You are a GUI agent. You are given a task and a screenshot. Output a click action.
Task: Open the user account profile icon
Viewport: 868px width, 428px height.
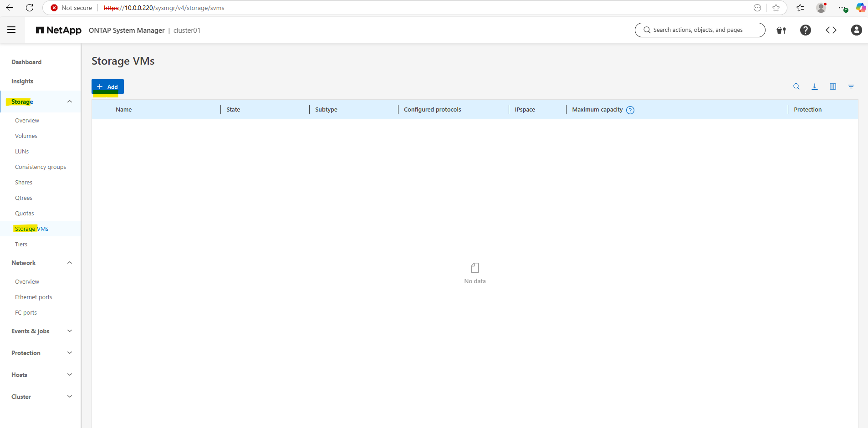857,30
